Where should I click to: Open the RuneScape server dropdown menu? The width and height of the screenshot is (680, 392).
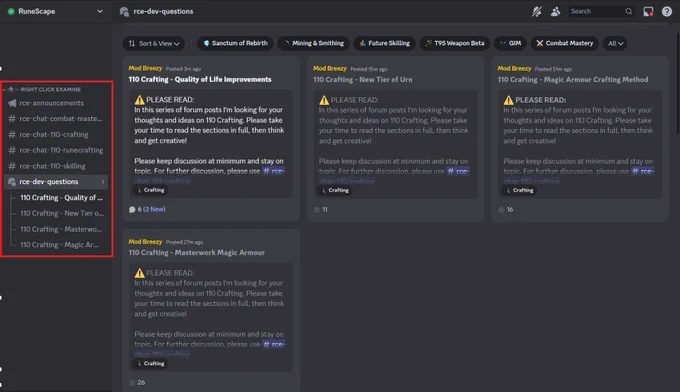(100, 11)
